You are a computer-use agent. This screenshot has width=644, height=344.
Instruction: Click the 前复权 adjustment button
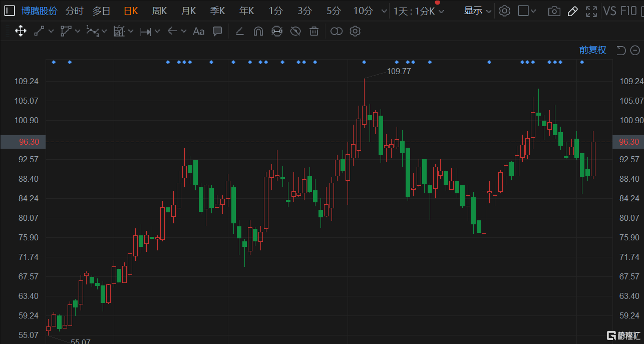coord(593,50)
